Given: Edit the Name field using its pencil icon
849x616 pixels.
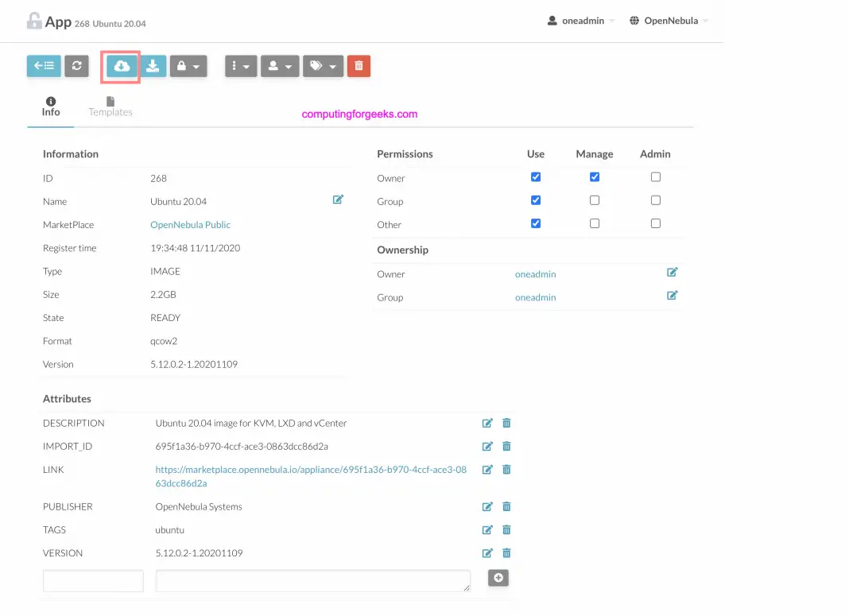Looking at the screenshot, I should click(x=337, y=200).
